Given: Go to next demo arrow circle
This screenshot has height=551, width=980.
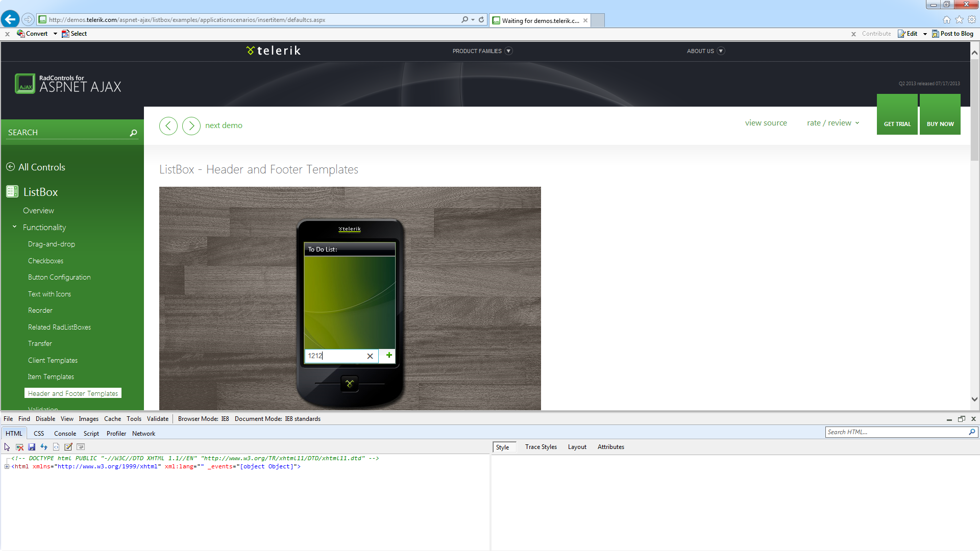Looking at the screenshot, I should click(x=191, y=126).
